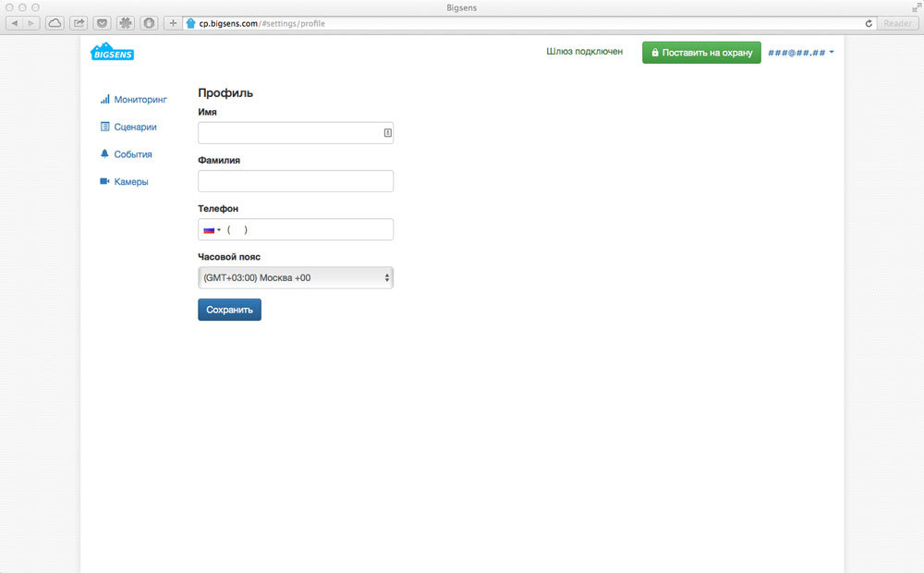
Task: Click the Шлюз подключен status text
Action: pyautogui.click(x=584, y=51)
